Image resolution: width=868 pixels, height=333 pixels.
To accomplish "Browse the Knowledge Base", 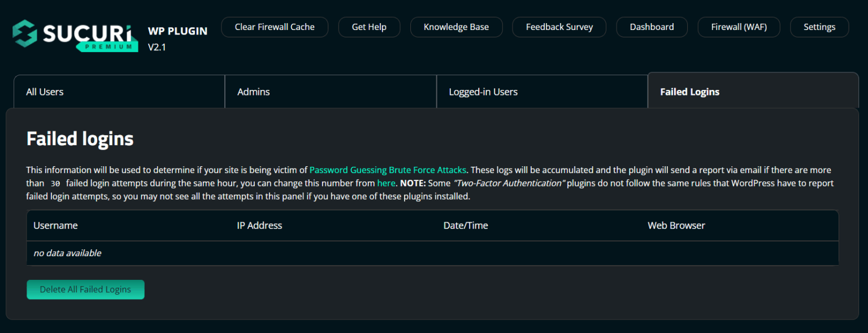I will tap(456, 27).
